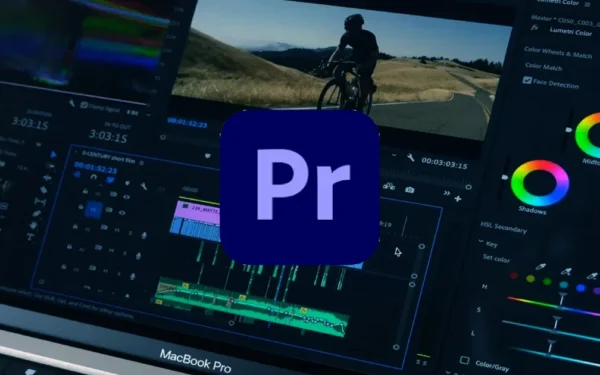The height and width of the screenshot is (375, 600).
Task: Open the Button Editor plus icon
Action: point(458,199)
